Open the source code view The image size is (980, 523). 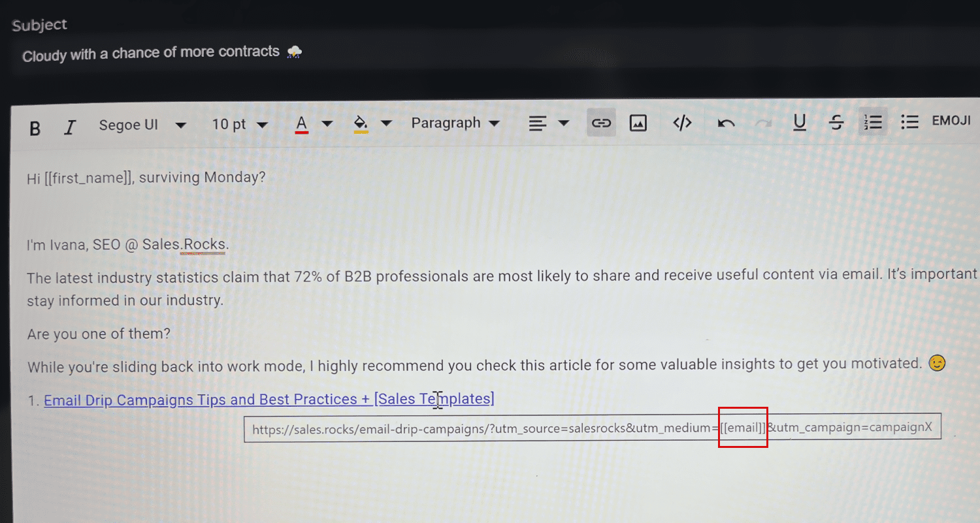click(682, 123)
